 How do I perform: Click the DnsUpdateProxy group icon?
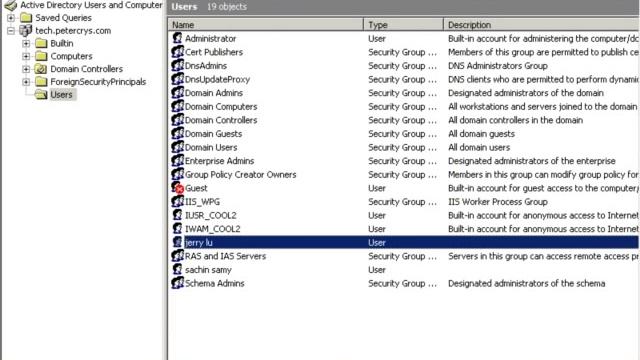pos(178,79)
